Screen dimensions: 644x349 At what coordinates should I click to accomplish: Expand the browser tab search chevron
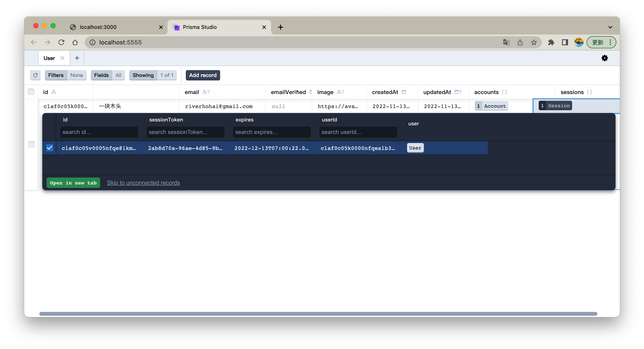click(x=610, y=27)
